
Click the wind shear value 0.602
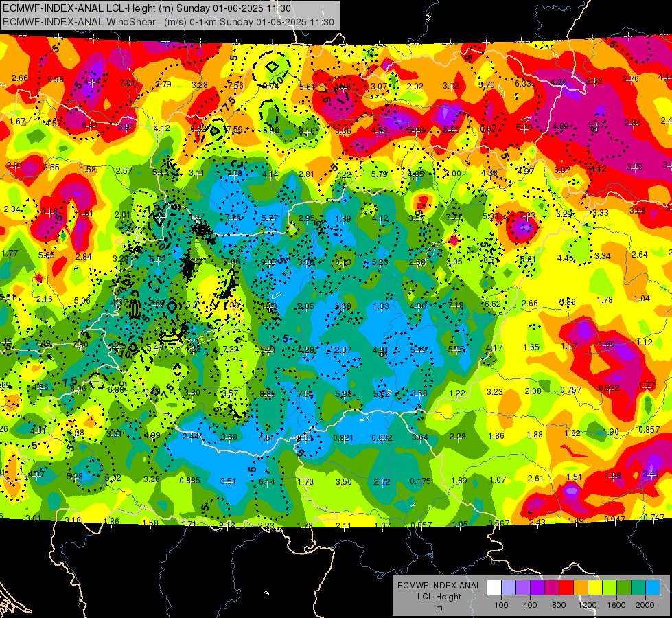pyautogui.click(x=382, y=438)
